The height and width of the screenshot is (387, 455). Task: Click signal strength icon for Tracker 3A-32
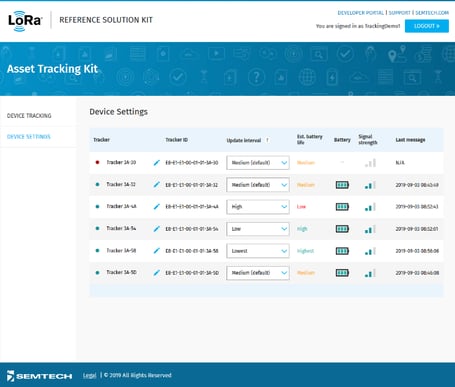pyautogui.click(x=370, y=185)
